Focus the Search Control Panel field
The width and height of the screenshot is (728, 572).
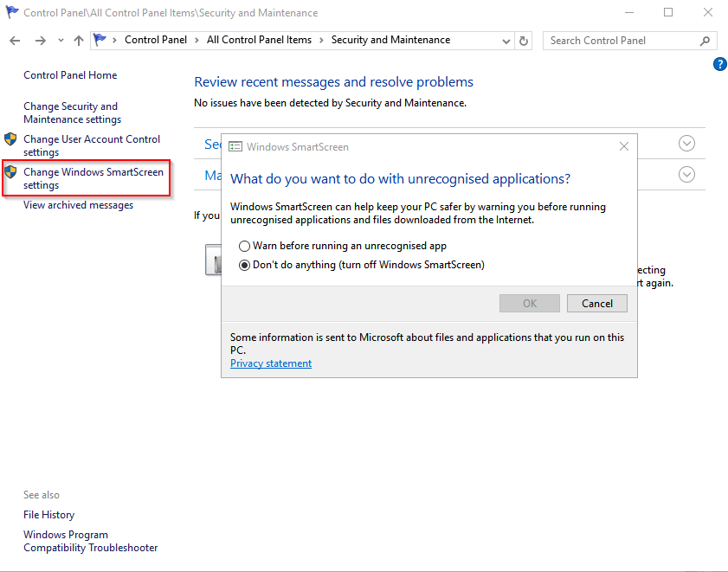coord(629,41)
